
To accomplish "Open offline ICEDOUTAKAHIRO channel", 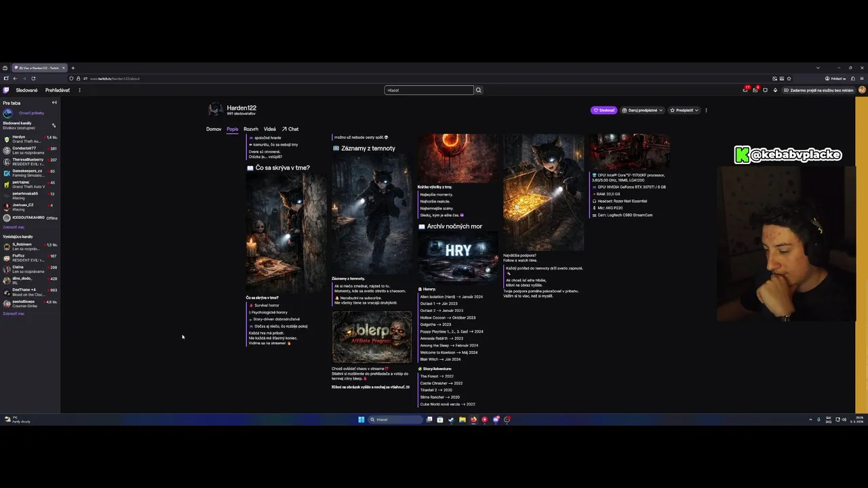I will point(31,218).
